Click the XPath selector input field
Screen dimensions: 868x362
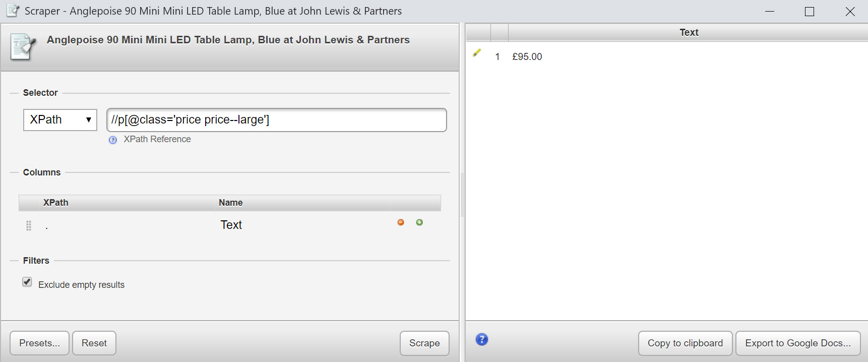point(277,120)
